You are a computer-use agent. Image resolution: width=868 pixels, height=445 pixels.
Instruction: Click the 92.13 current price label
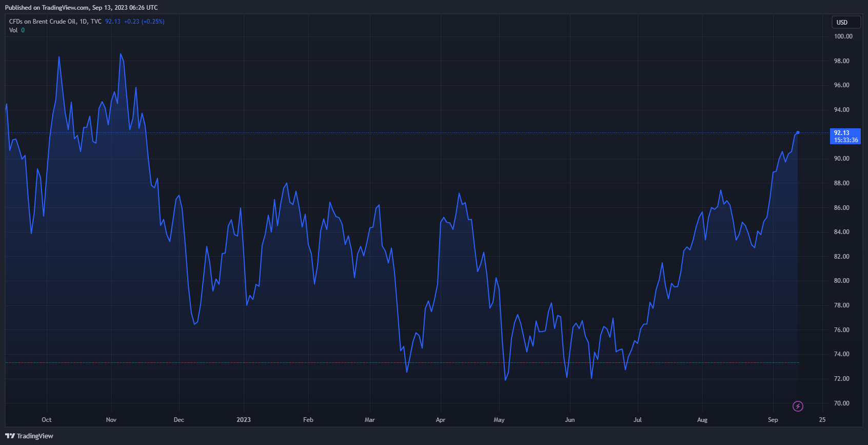coord(841,133)
